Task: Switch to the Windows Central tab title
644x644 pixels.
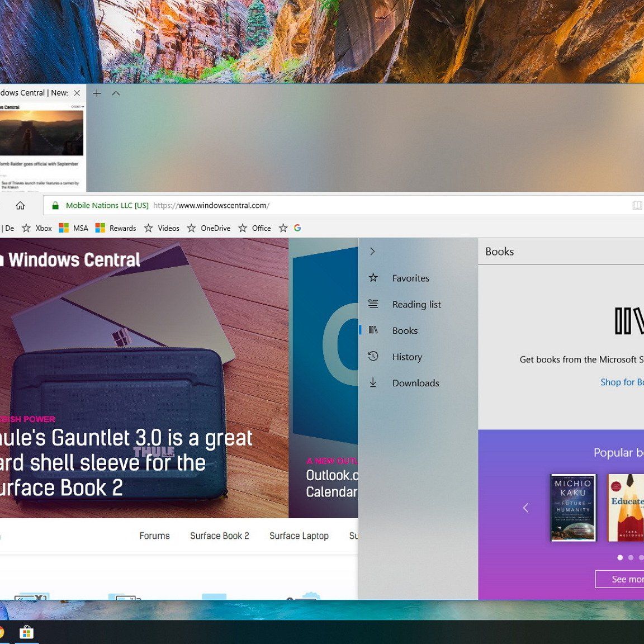Action: (x=34, y=93)
